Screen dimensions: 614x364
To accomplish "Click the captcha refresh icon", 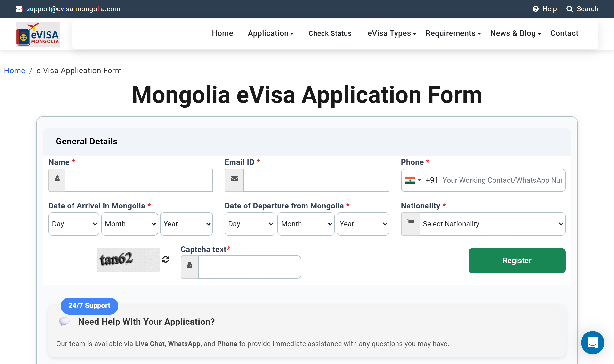I will [x=166, y=260].
